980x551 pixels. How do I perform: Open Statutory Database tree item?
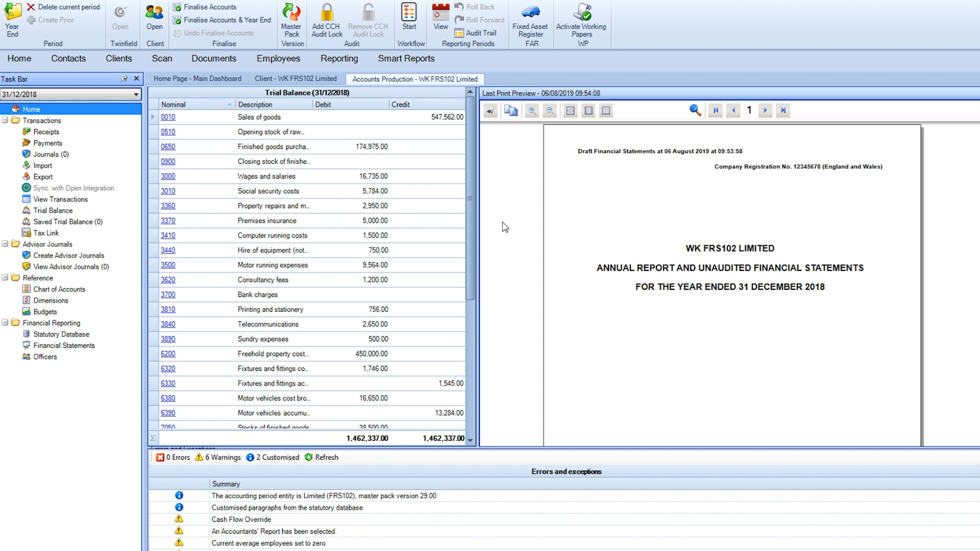pos(61,334)
